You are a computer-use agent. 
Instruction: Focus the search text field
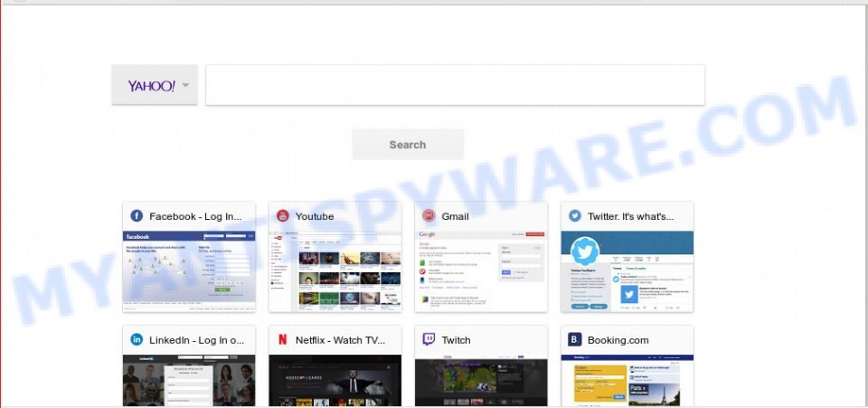(x=455, y=85)
